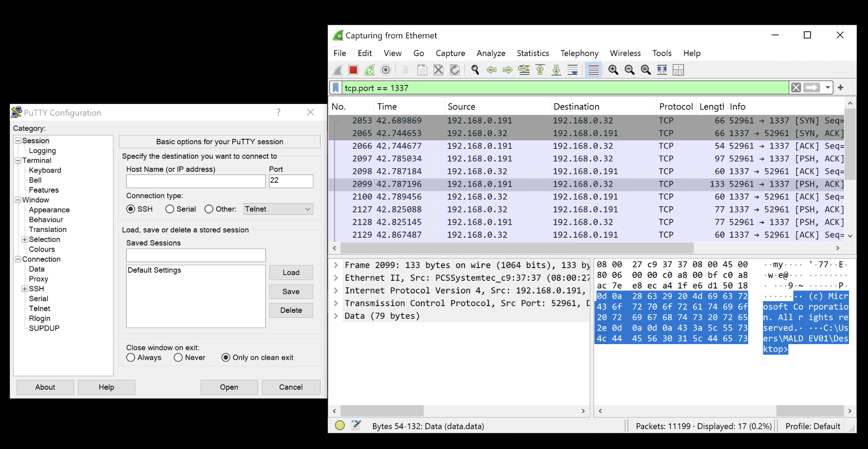Click Load saved session button
This screenshot has height=449, width=868.
tap(291, 273)
